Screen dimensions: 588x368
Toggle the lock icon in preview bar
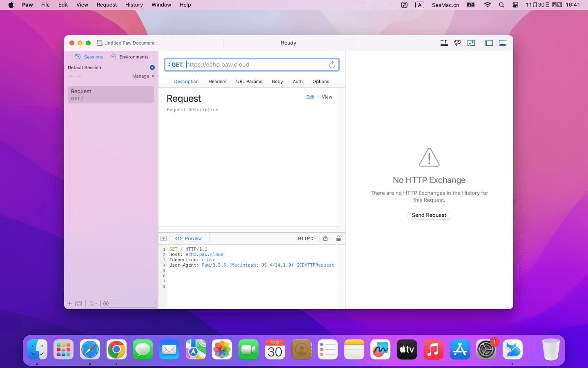[339, 238]
